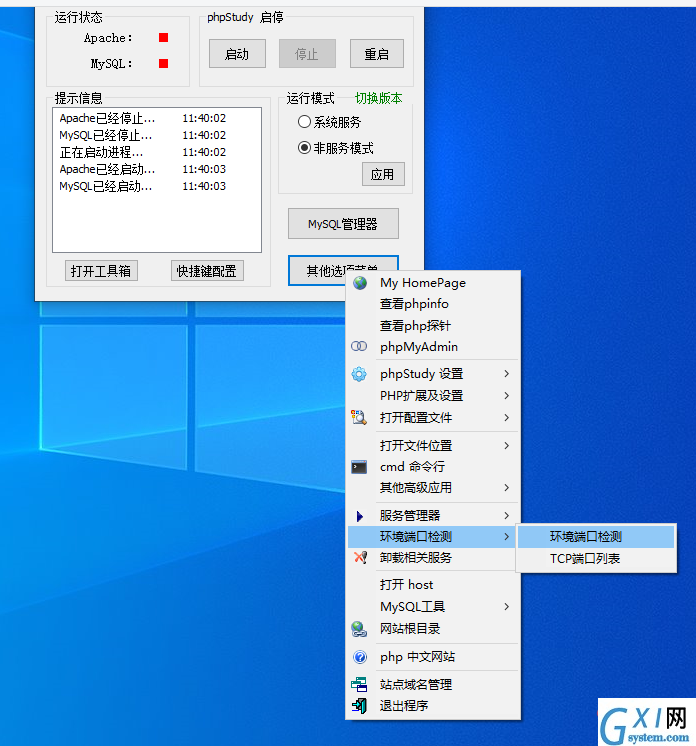Open cmd 命令行 menu entry
This screenshot has width=696, height=746.
point(432,467)
